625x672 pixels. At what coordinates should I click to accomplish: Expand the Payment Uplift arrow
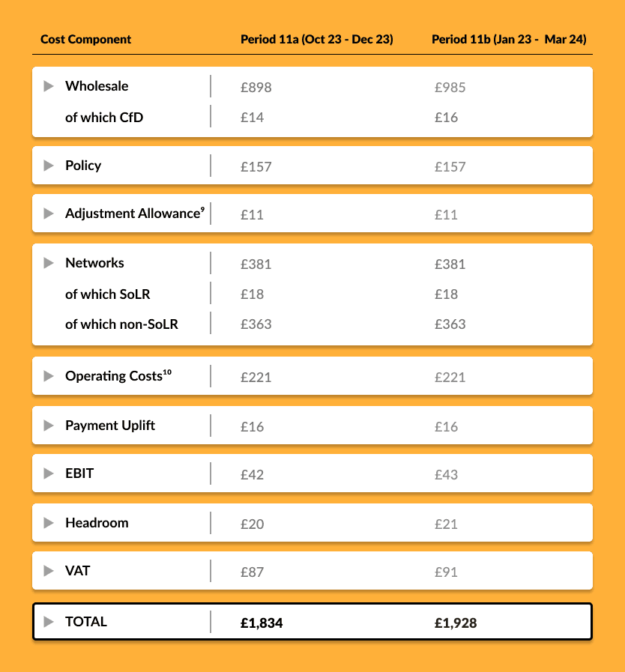point(49,425)
